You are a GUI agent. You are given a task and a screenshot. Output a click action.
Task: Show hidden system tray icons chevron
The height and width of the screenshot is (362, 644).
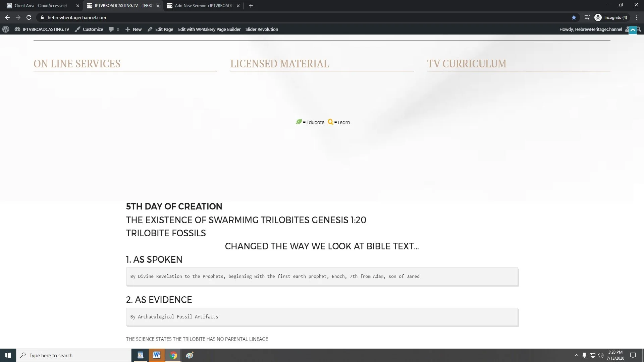[x=576, y=355]
